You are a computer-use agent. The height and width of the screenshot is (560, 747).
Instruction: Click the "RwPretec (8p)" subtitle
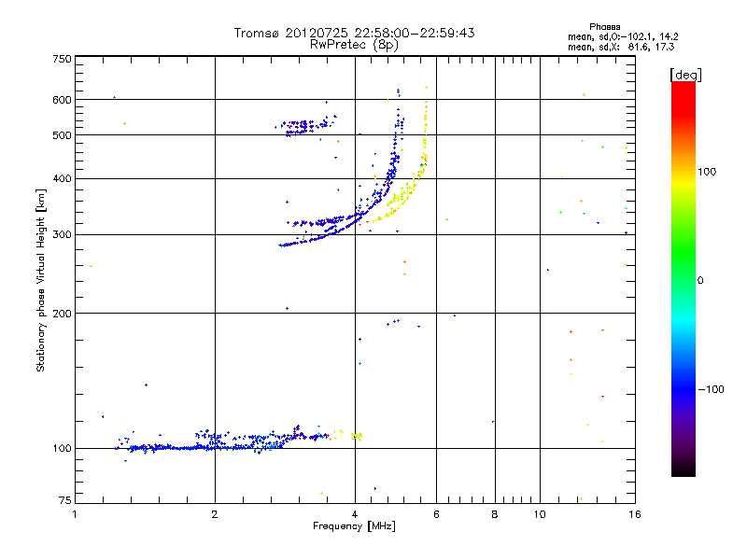[x=354, y=45]
